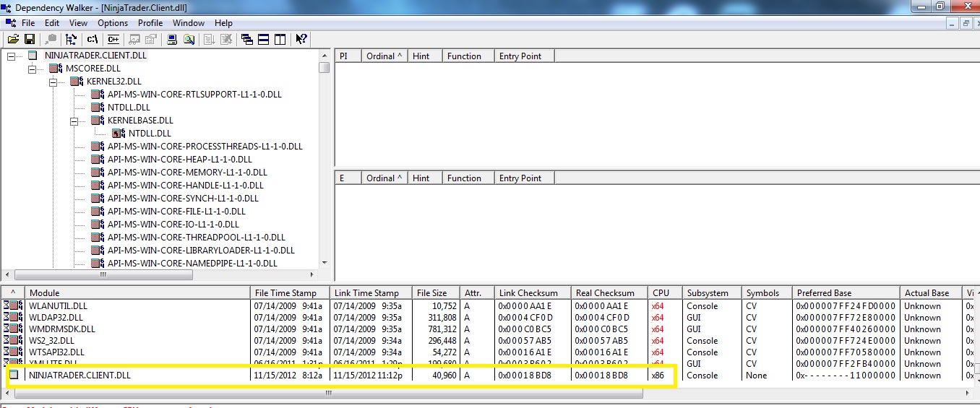Viewport: 980px width, 408px height.
Task: Toggle the Full Paths c:\ toolbar icon
Action: pyautogui.click(x=93, y=39)
